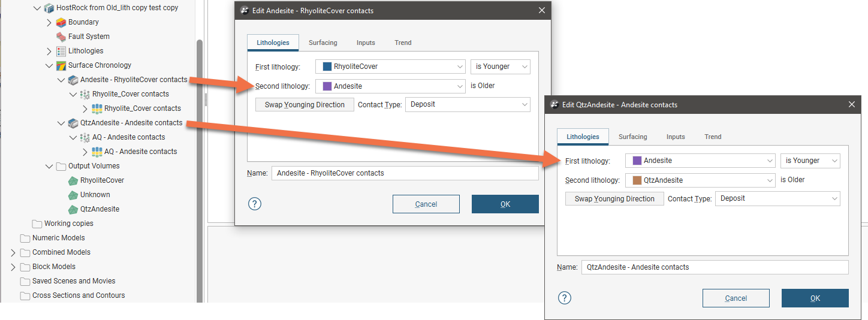Click OK in Edit QtzAndesite dialog
Viewport: 868px width, 320px height.
point(815,298)
